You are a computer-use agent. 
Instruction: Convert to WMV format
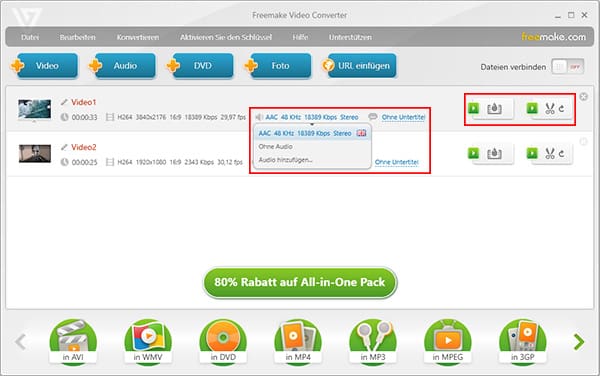click(148, 342)
